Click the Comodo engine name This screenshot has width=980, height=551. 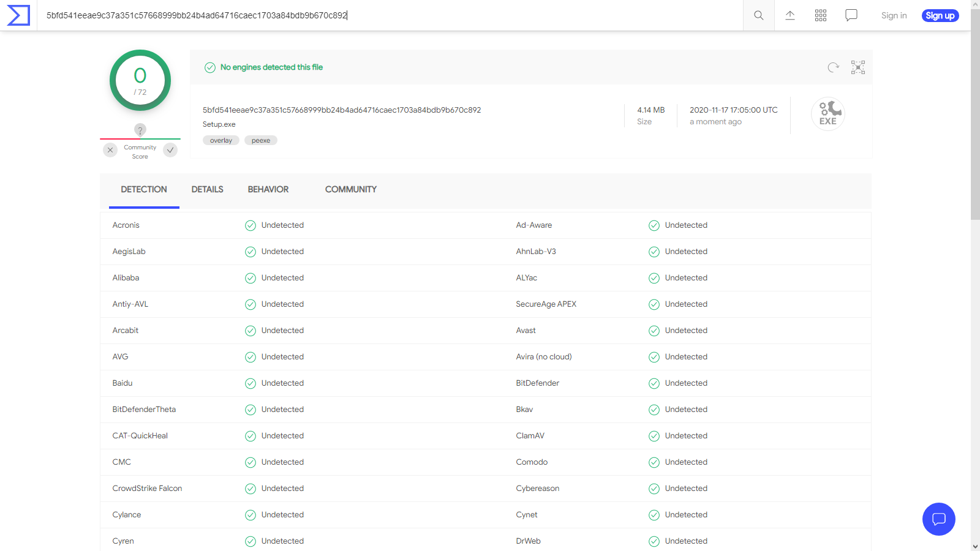point(532,462)
